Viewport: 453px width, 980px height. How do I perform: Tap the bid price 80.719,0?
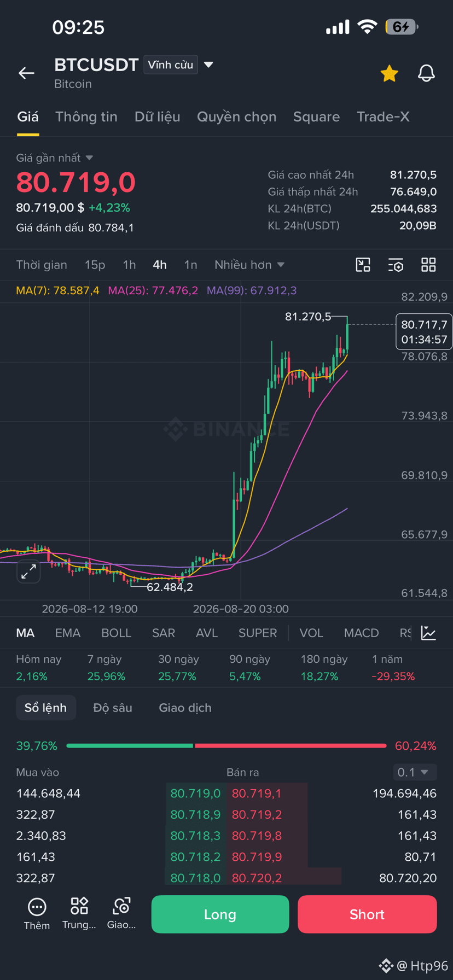(x=195, y=794)
